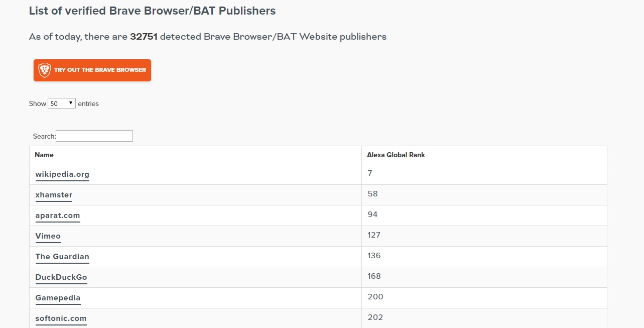Click the publisher count 32751
Screen dimensions: 644x328
point(144,37)
